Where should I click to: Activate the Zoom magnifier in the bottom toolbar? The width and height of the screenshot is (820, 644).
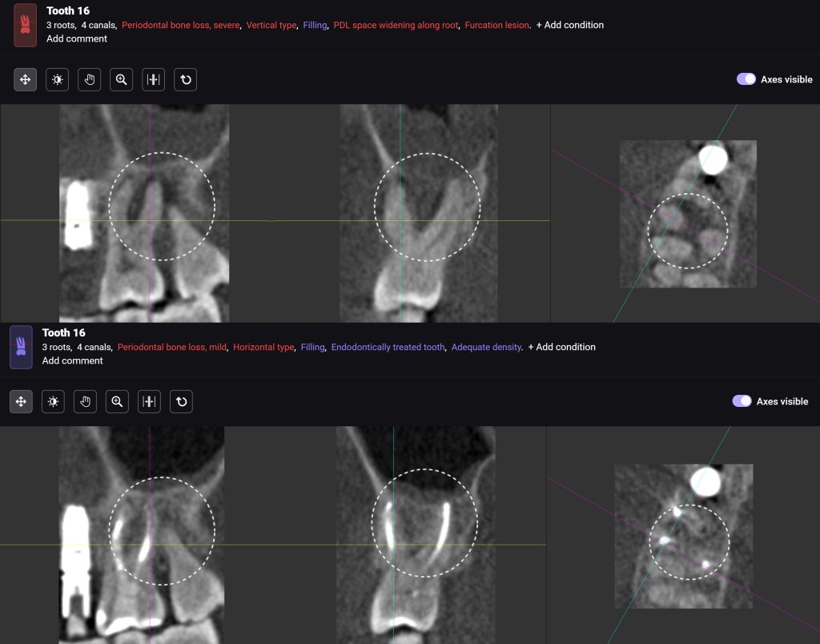(x=117, y=401)
